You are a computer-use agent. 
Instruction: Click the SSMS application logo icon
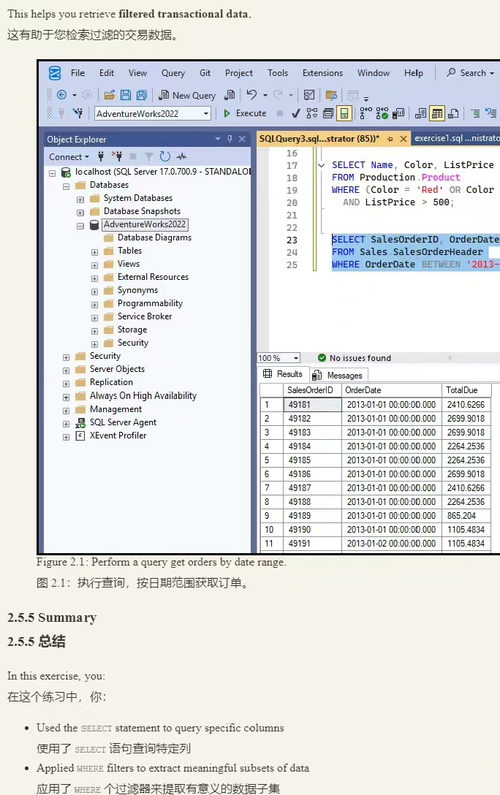click(x=54, y=73)
